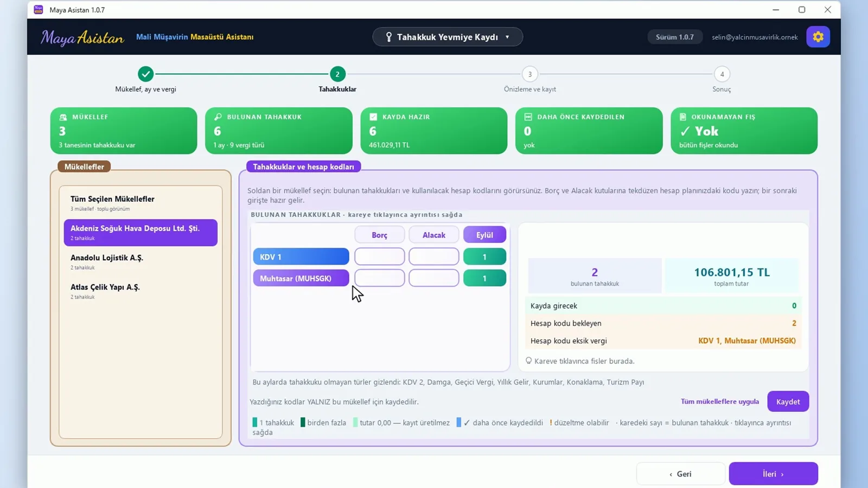This screenshot has height=488, width=868.
Task: Open the settings gear icon
Action: (x=818, y=37)
